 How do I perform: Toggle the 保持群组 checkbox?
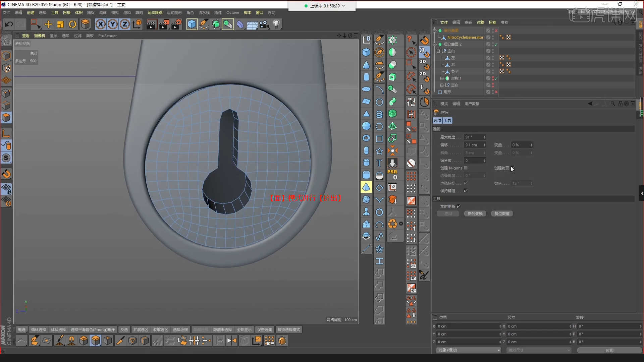pos(466,190)
